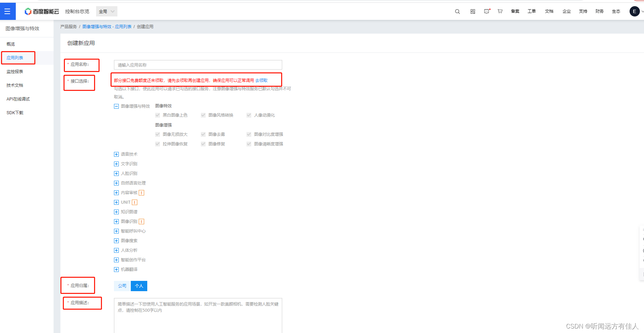The width and height of the screenshot is (644, 333).
Task: Click warning icon next to 图像识别
Action: pos(141,222)
